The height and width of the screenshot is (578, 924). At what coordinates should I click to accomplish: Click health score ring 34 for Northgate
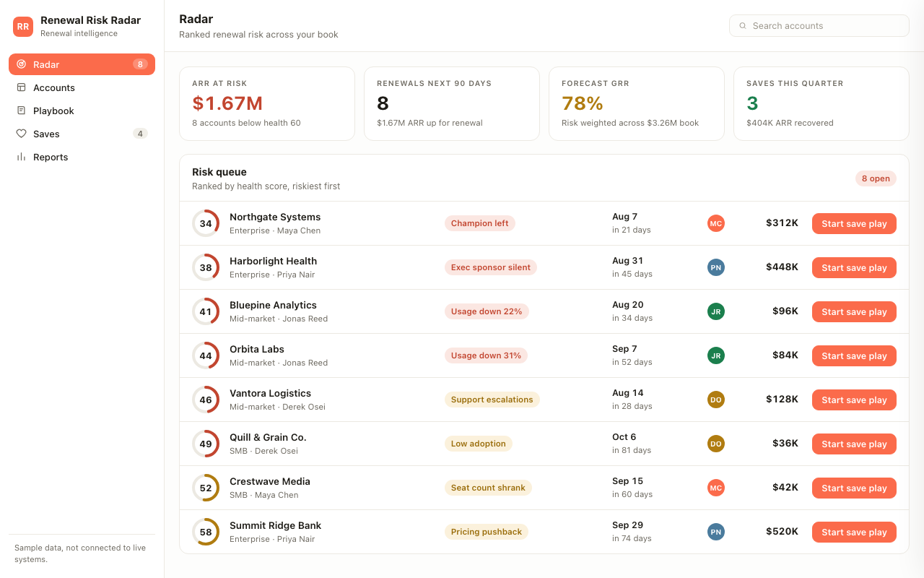(206, 223)
